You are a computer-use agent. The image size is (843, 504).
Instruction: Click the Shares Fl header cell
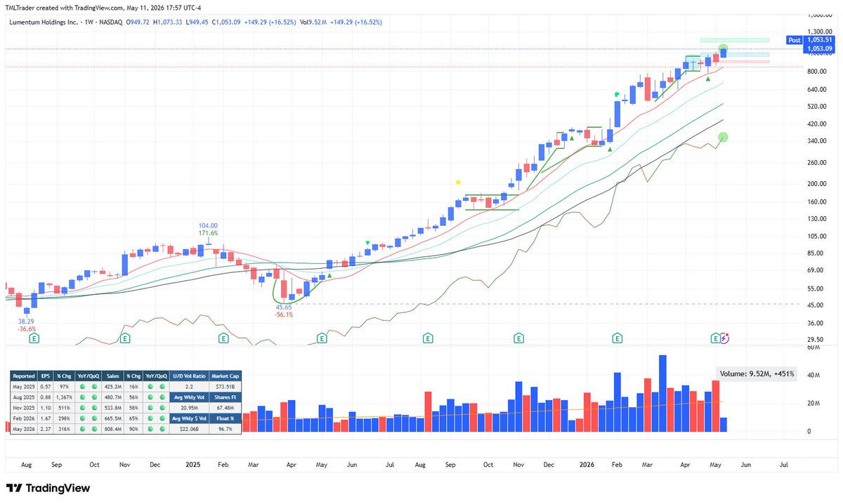225,397
